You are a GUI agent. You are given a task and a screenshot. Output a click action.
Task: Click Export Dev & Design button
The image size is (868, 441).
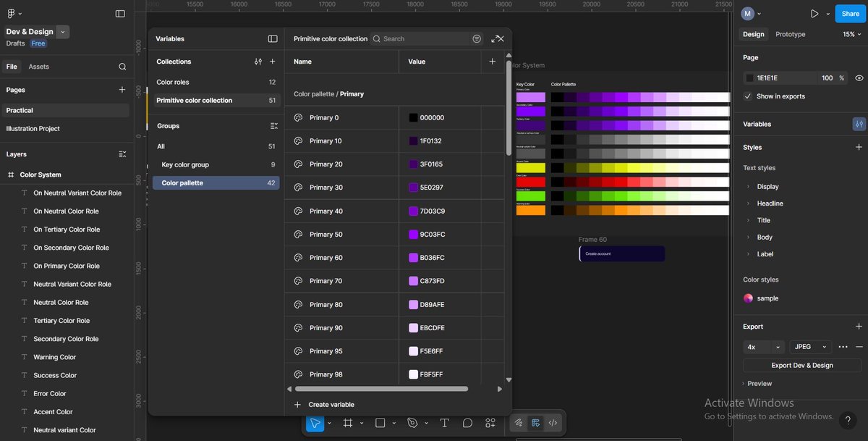point(802,366)
